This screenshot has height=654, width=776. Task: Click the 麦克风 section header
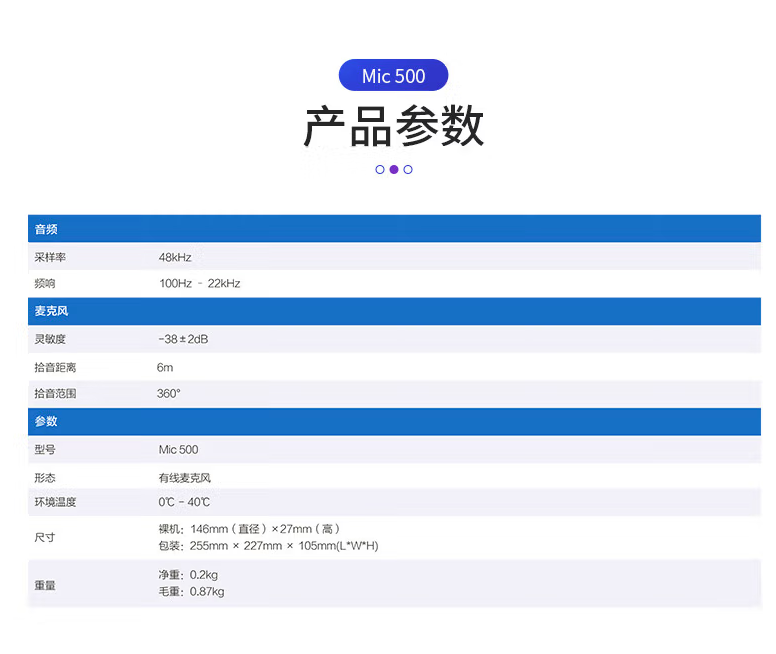(394, 311)
